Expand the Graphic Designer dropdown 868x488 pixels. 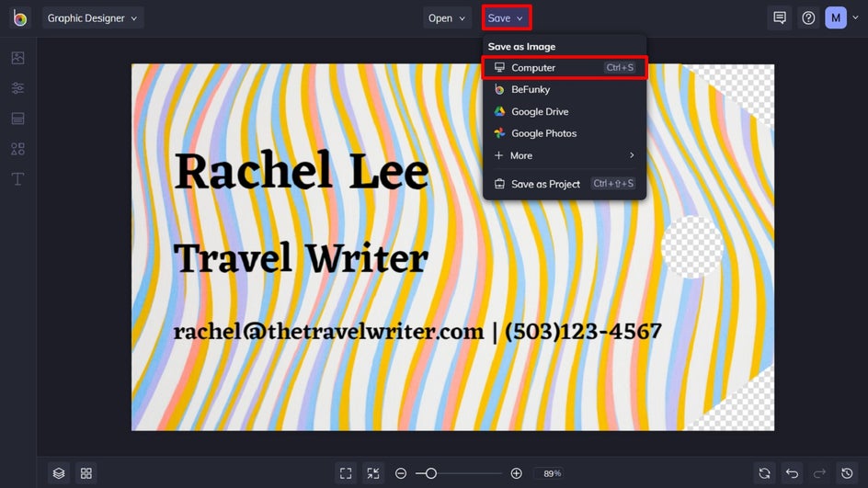click(x=93, y=18)
